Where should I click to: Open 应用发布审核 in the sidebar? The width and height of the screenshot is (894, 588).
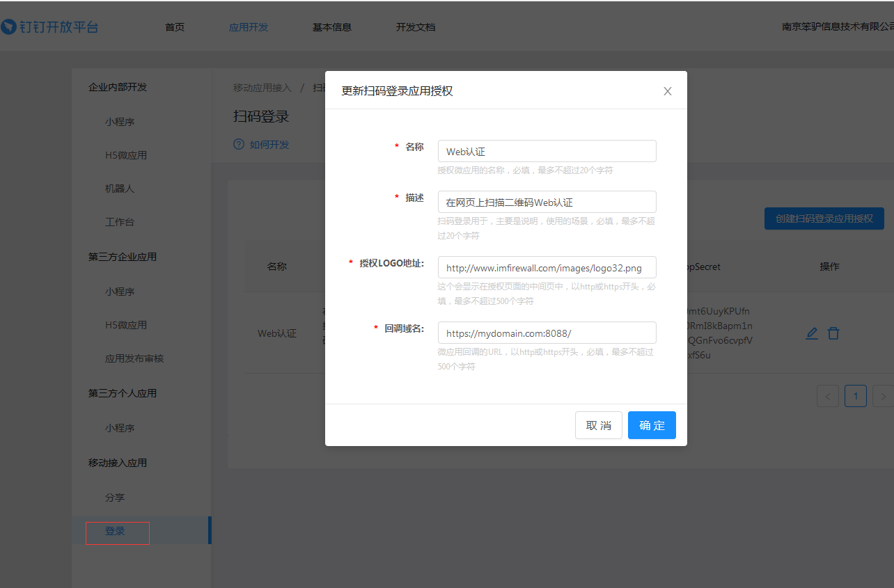coord(134,358)
